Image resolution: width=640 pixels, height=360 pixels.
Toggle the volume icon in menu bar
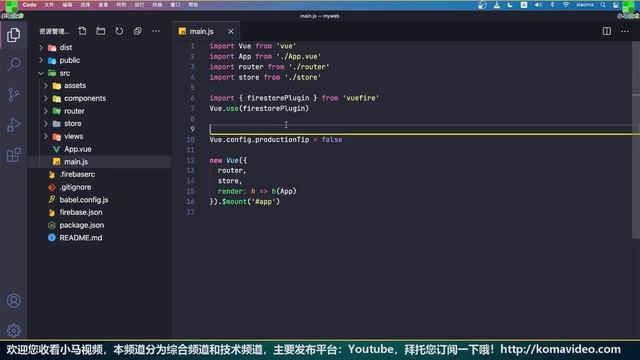click(538, 5)
